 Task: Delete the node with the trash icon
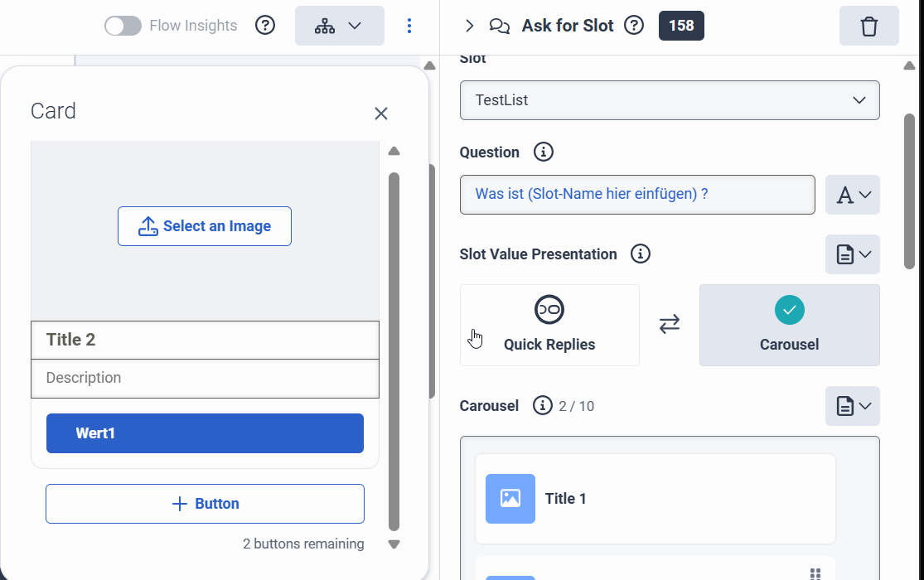click(868, 26)
